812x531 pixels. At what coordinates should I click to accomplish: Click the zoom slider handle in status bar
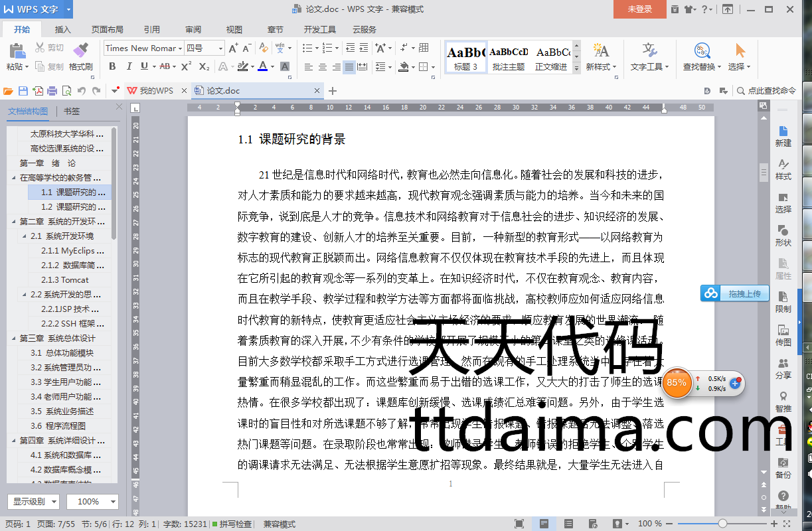pos(722,524)
